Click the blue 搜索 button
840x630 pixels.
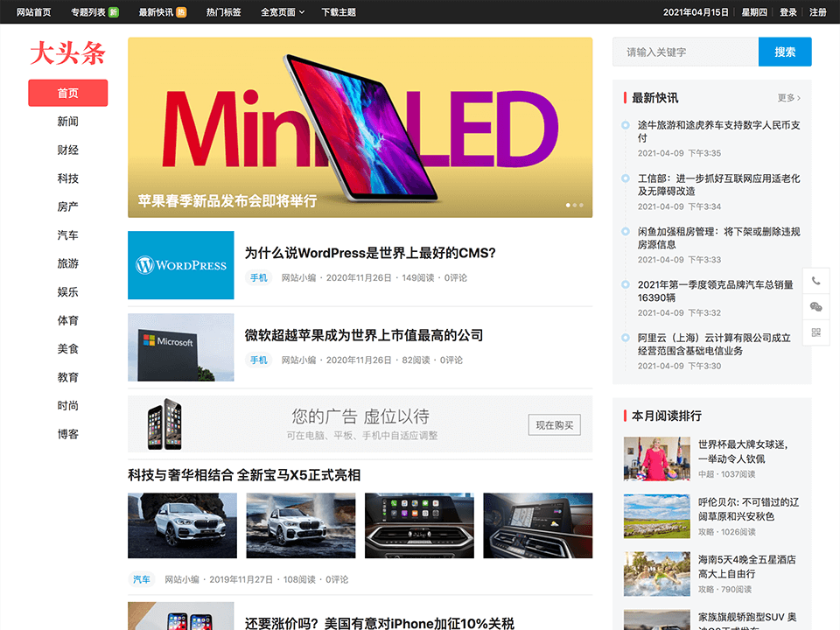[784, 52]
